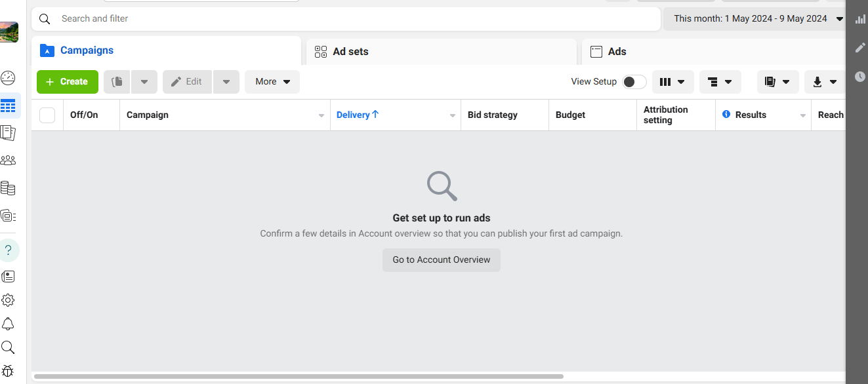Click the green Create button

[67, 81]
